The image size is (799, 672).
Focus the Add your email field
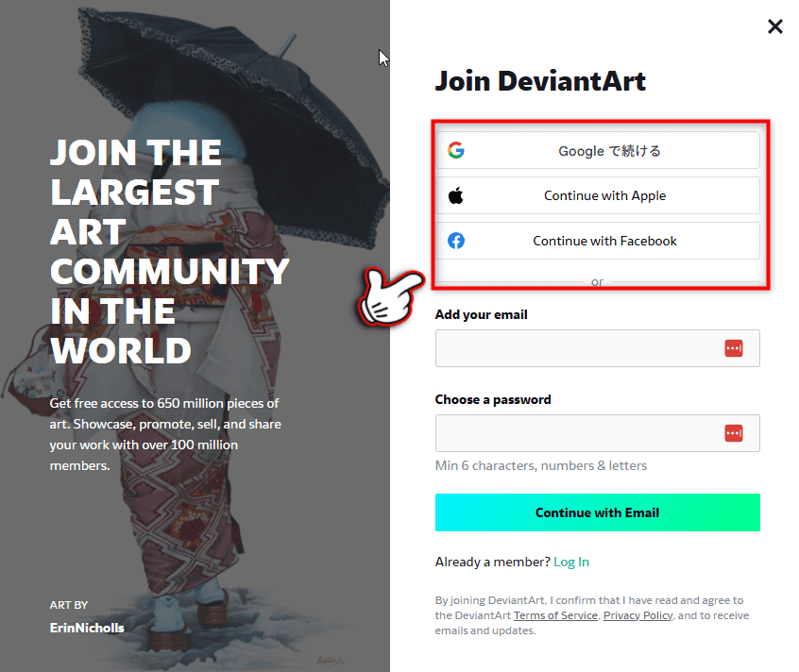coord(597,348)
